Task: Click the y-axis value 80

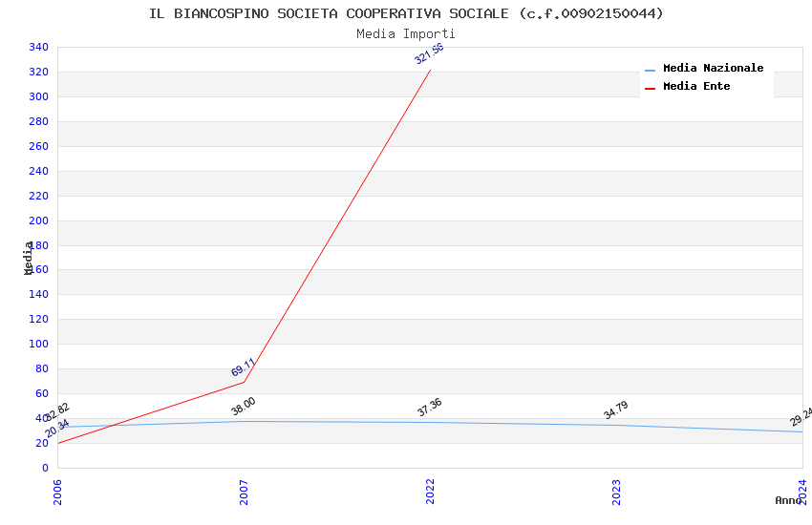Action: click(41, 368)
